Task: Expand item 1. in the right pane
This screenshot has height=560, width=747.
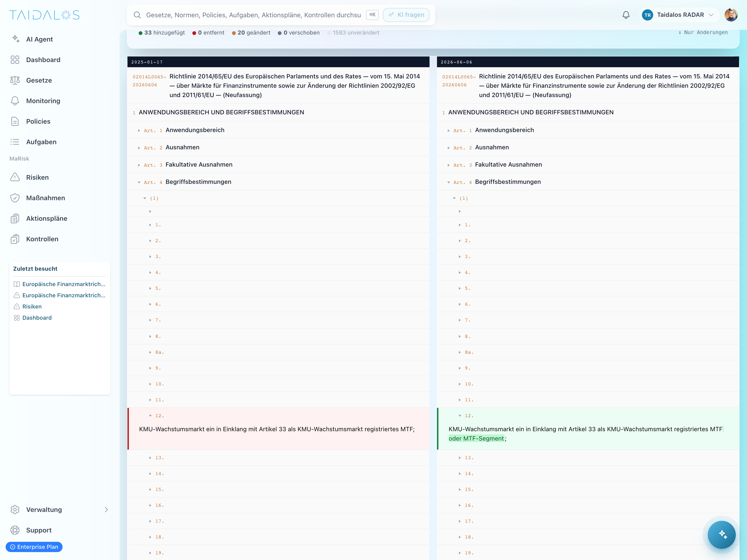Action: pos(460,225)
